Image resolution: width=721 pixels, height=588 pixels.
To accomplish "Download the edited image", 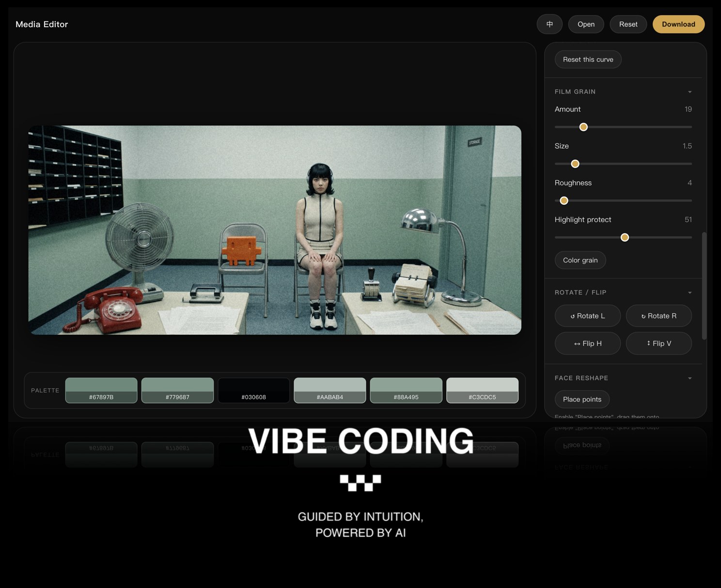I will [x=678, y=24].
